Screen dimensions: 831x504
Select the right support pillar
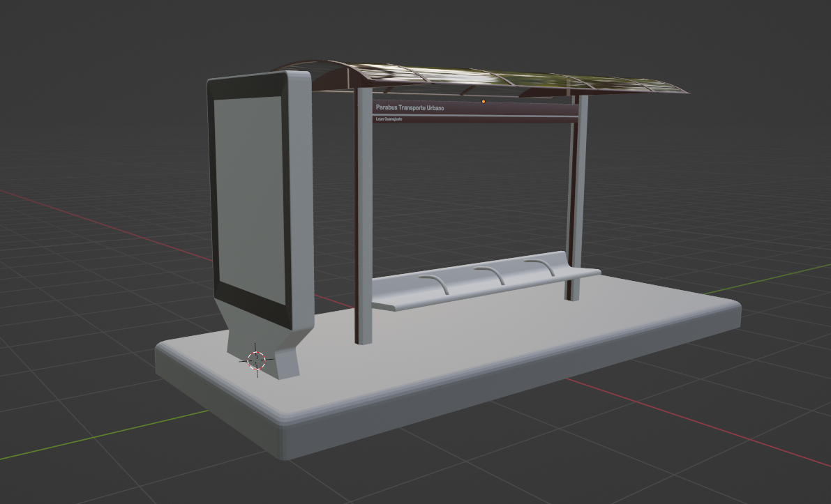[x=577, y=199]
